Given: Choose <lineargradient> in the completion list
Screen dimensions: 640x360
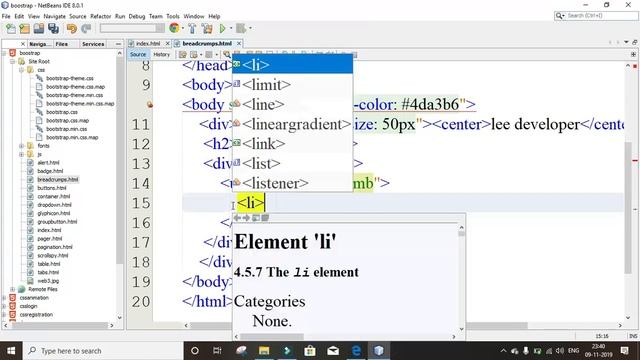Looking at the screenshot, I should coord(292,124).
